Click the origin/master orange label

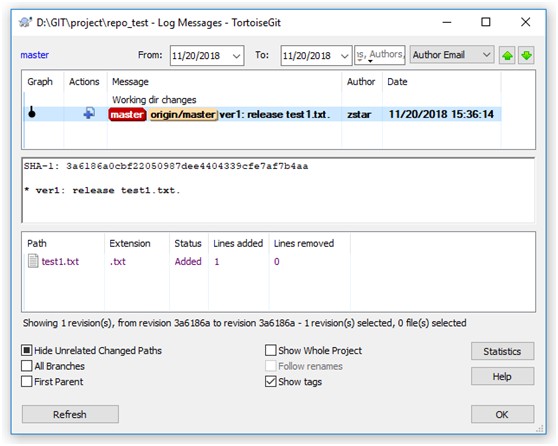183,115
